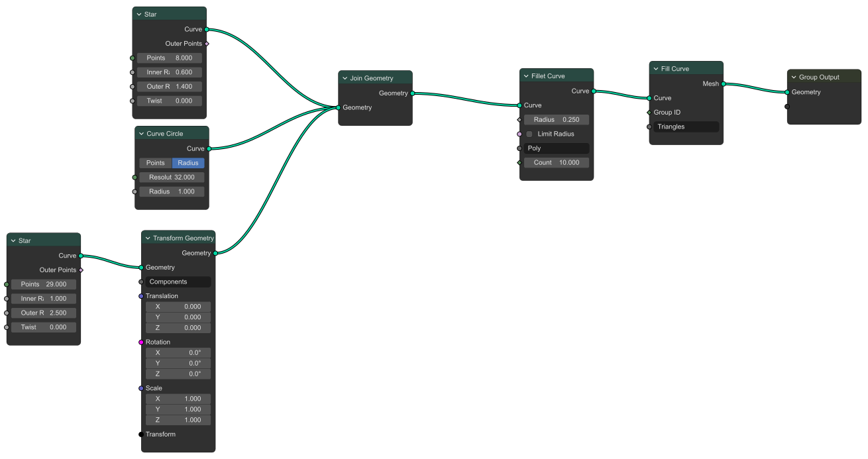This screenshot has height=459, width=868.
Task: Click the Curve output socket on Fillet Curve
Action: tap(594, 91)
